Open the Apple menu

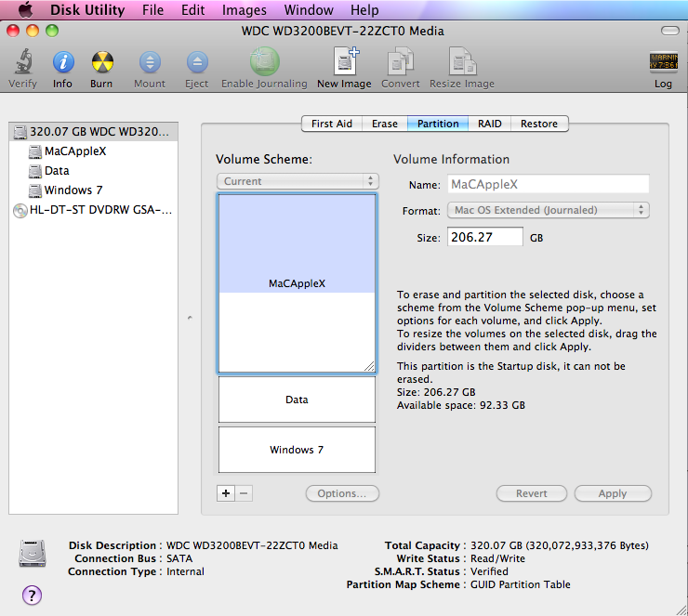pyautogui.click(x=25, y=9)
